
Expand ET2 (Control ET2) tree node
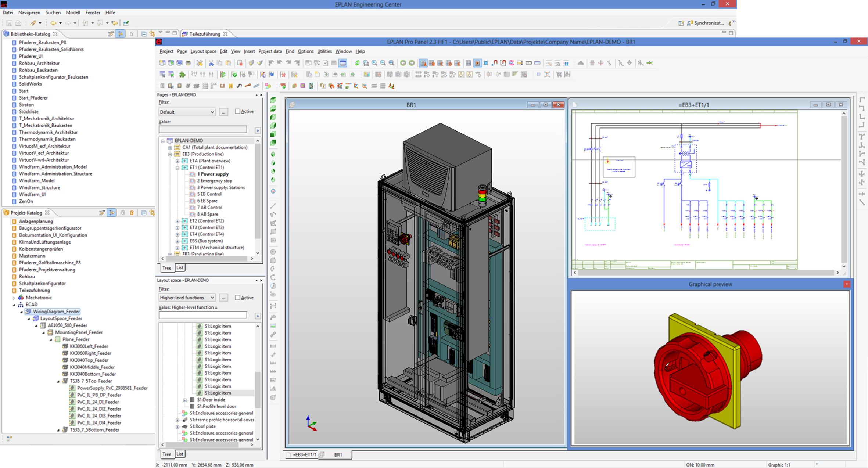coord(177,221)
